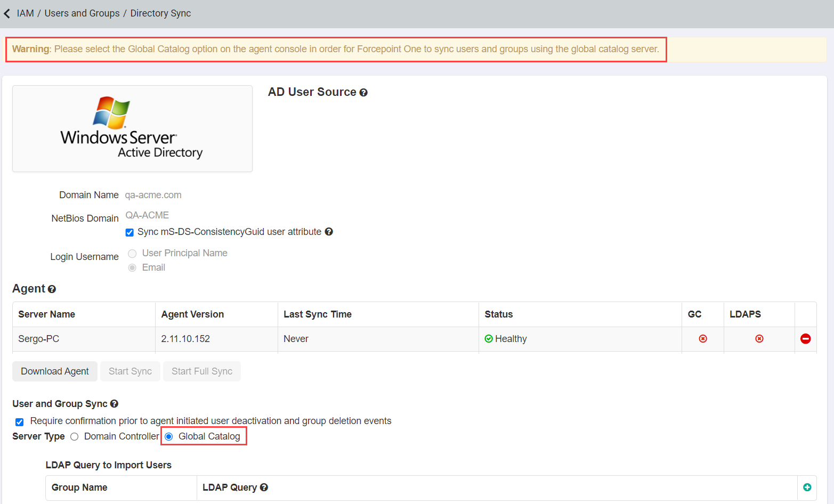Choose Email as login username
Viewport: 834px width, 504px height.
pyautogui.click(x=132, y=267)
